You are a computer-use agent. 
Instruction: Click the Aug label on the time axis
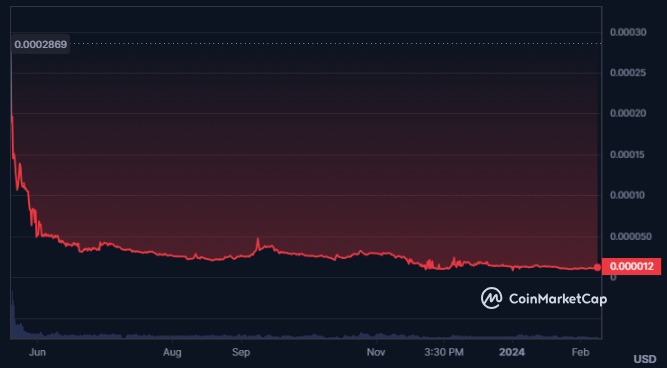(172, 352)
